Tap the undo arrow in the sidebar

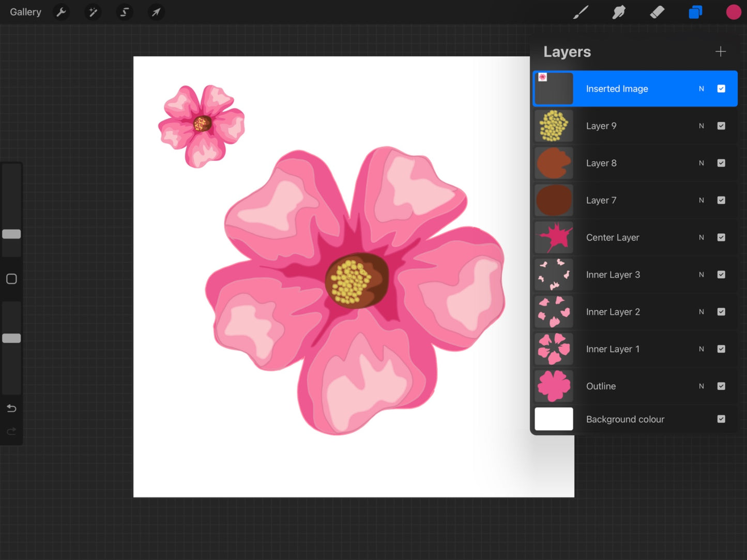(11, 408)
